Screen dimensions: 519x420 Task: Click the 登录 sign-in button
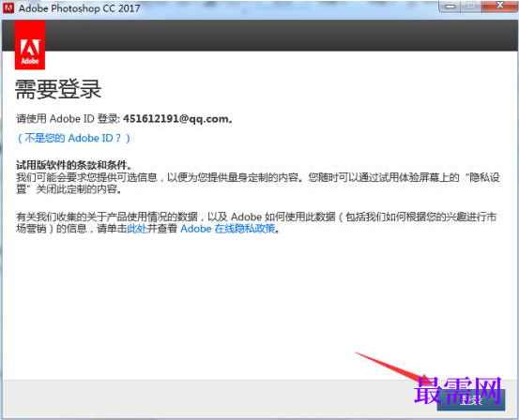click(x=471, y=400)
